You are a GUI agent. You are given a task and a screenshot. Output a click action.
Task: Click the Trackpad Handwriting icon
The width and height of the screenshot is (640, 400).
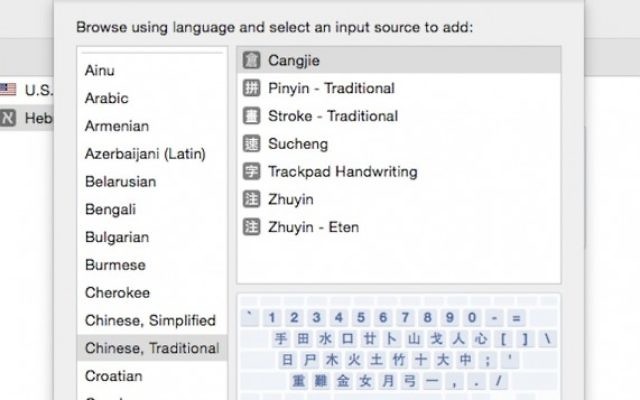(x=251, y=171)
